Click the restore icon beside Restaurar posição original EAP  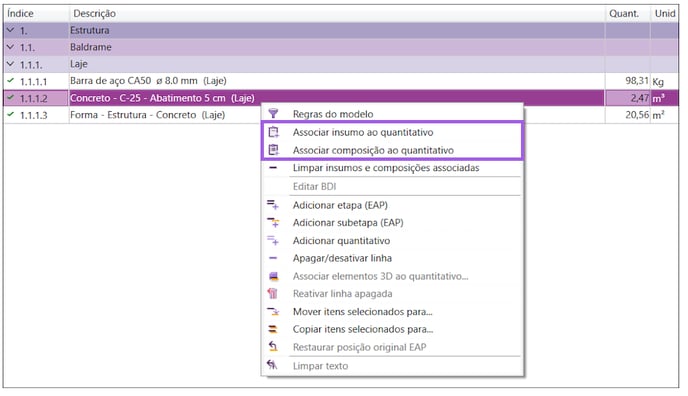(x=273, y=347)
